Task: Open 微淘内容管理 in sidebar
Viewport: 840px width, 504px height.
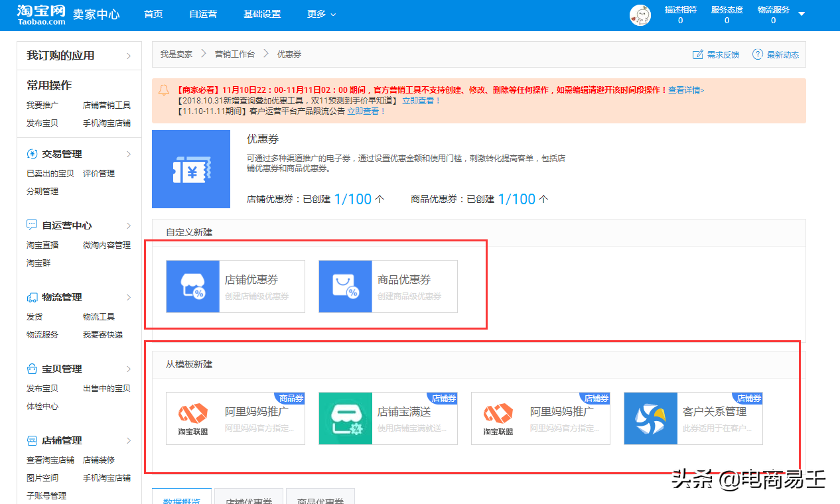Action: (x=107, y=245)
